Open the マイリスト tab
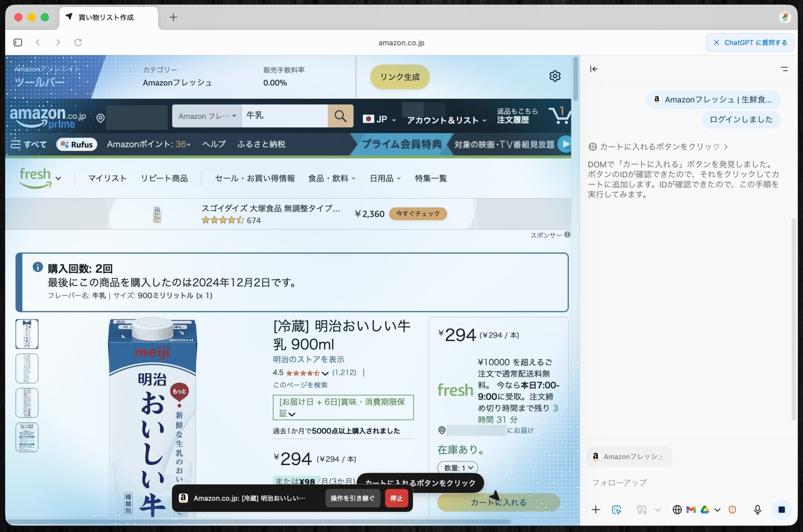This screenshot has width=803, height=532. [107, 179]
